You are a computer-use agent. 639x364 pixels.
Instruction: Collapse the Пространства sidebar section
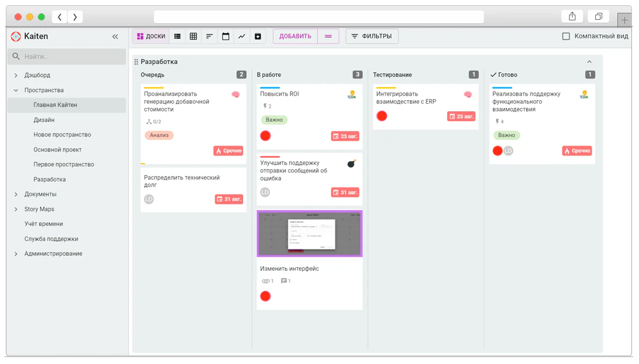16,90
